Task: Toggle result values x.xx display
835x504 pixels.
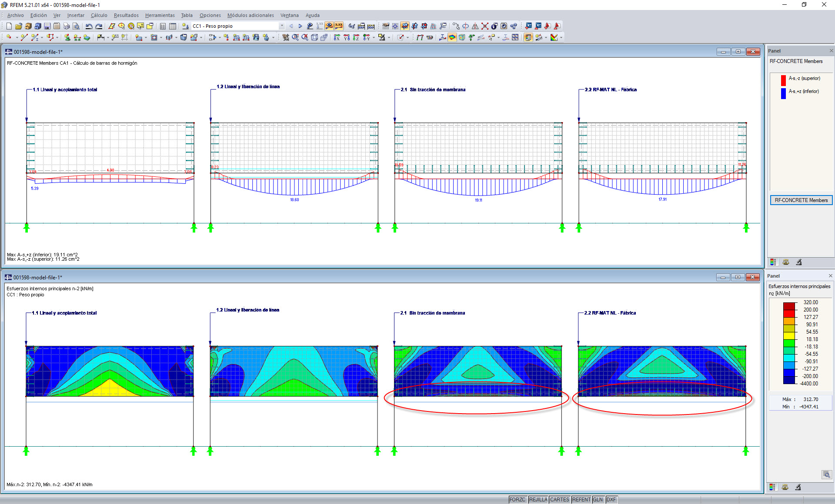Action: point(339,26)
